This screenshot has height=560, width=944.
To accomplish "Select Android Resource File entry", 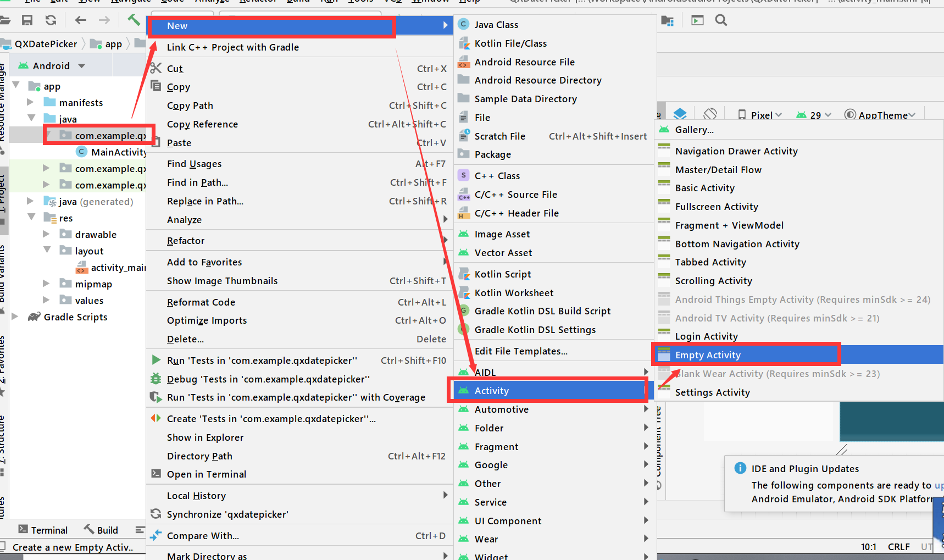I will point(555,62).
